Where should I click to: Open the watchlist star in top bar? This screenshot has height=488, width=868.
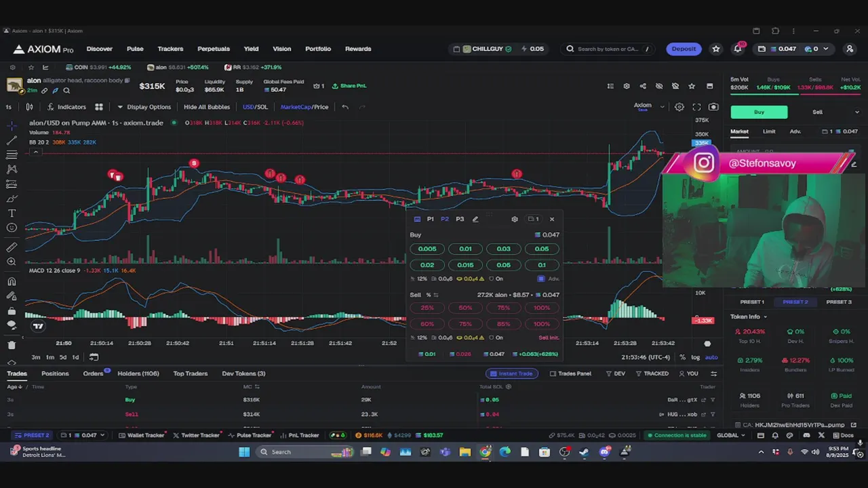(716, 49)
